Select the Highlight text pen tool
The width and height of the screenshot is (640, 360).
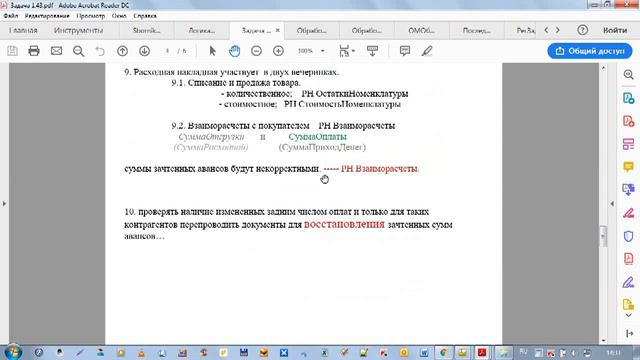[x=427, y=51]
